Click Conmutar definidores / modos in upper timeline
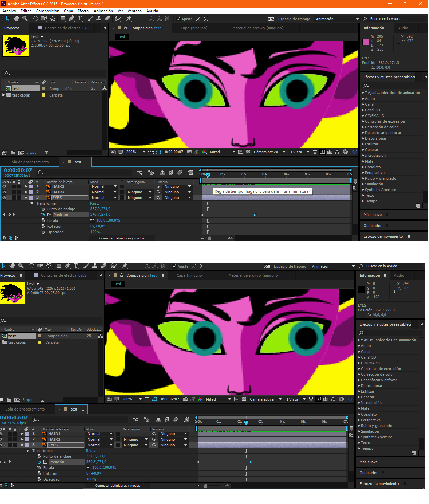 click(x=121, y=238)
